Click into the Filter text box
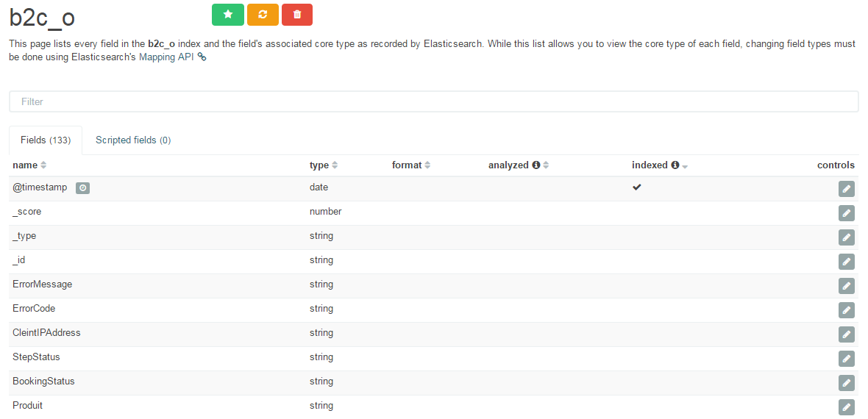 click(433, 101)
